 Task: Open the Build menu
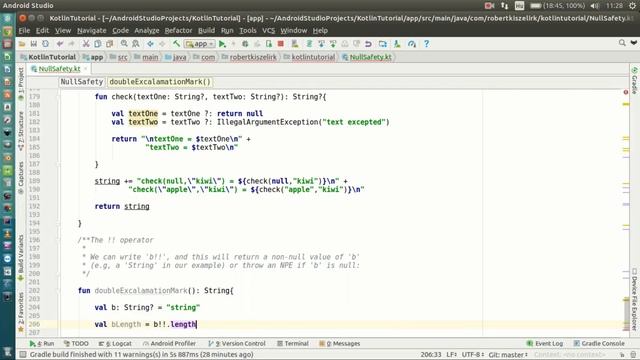[x=206, y=31]
